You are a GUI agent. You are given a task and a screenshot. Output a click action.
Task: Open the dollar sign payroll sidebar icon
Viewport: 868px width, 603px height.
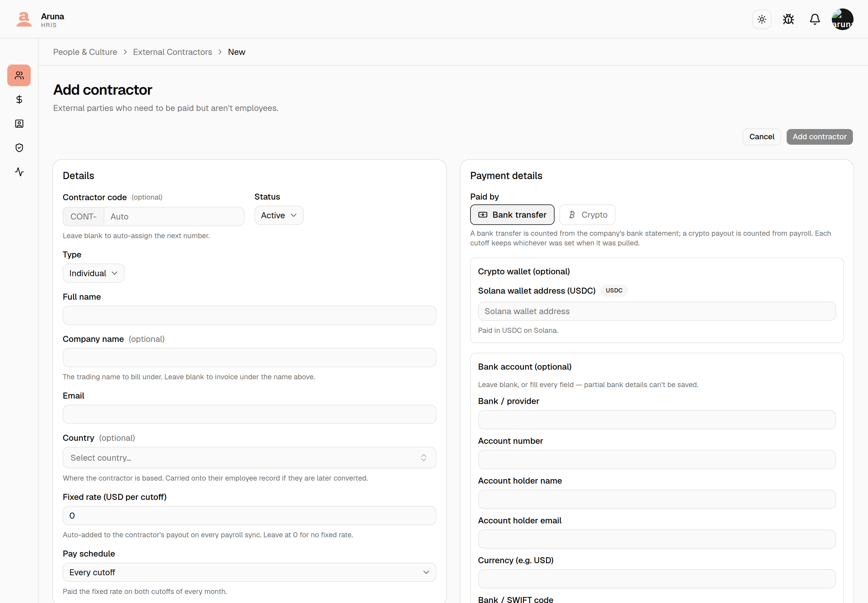(19, 99)
